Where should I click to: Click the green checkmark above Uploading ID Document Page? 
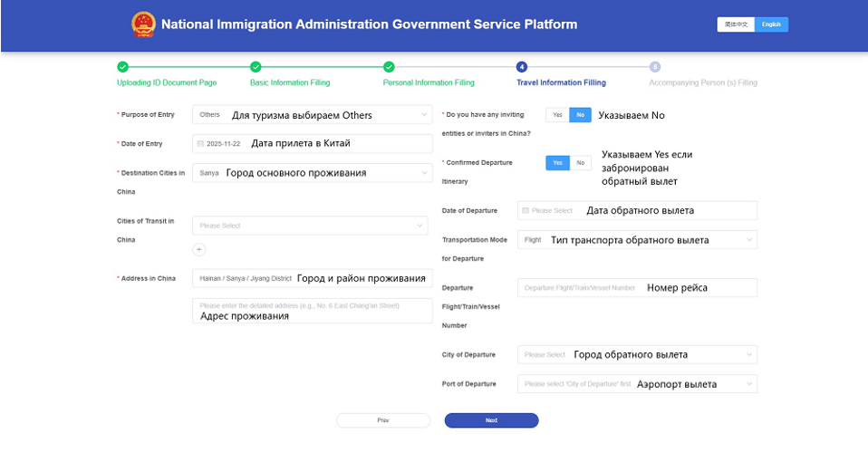(x=122, y=67)
